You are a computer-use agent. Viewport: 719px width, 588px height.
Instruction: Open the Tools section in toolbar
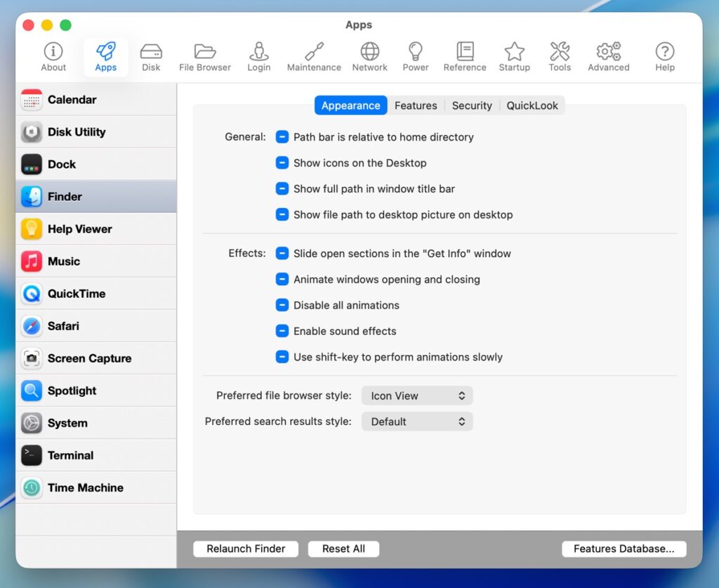[x=560, y=57]
